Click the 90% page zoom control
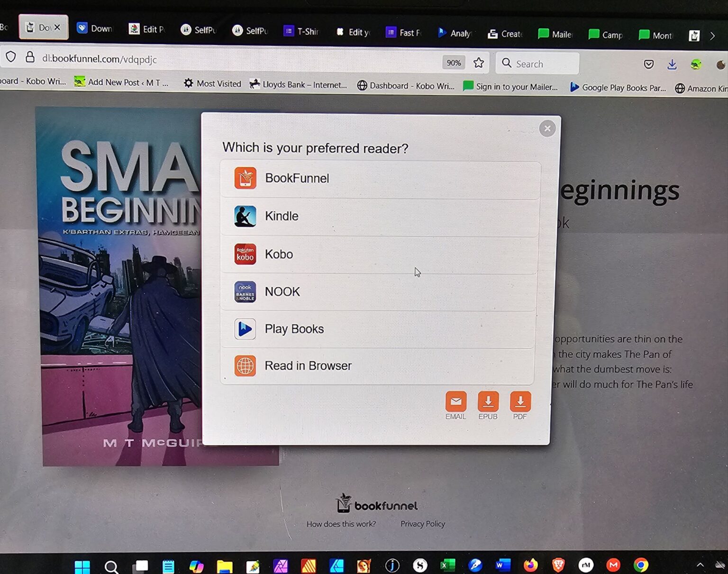This screenshot has width=728, height=574. 454,62
